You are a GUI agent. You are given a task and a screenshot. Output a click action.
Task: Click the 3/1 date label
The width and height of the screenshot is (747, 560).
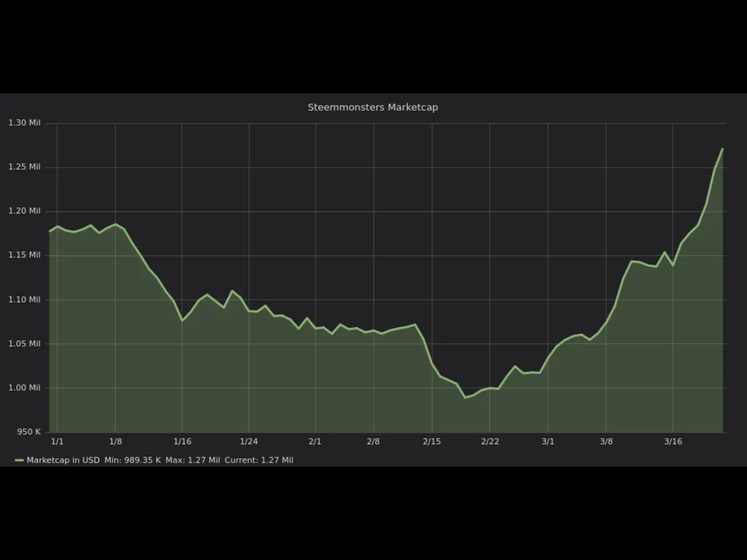click(548, 442)
